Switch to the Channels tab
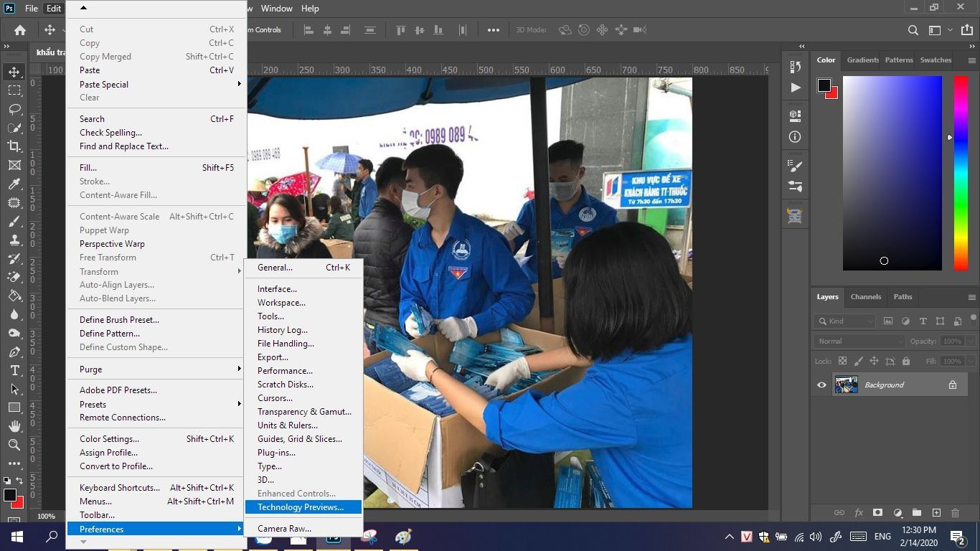980x551 pixels. pos(865,296)
